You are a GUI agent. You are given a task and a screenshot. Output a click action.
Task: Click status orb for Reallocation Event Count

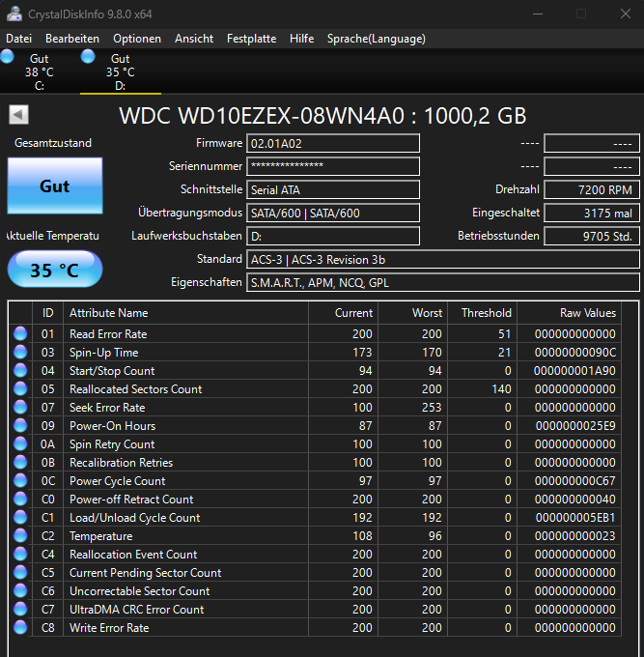click(20, 555)
